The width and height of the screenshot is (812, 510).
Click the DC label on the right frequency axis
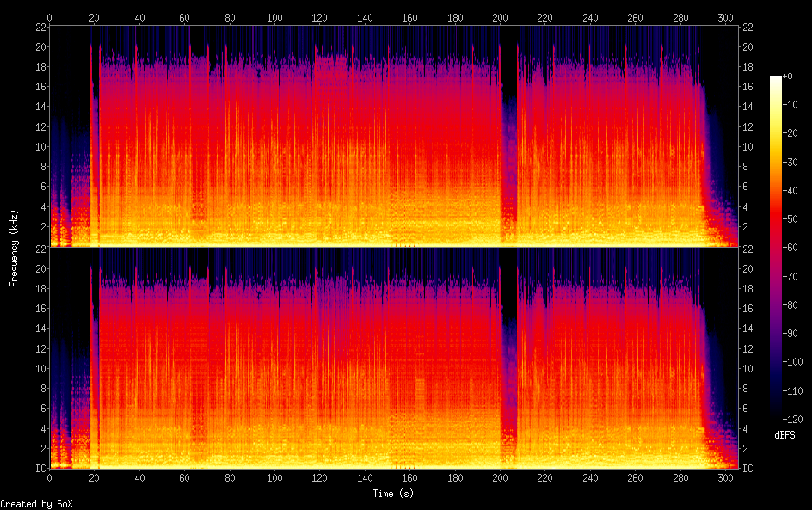click(747, 469)
